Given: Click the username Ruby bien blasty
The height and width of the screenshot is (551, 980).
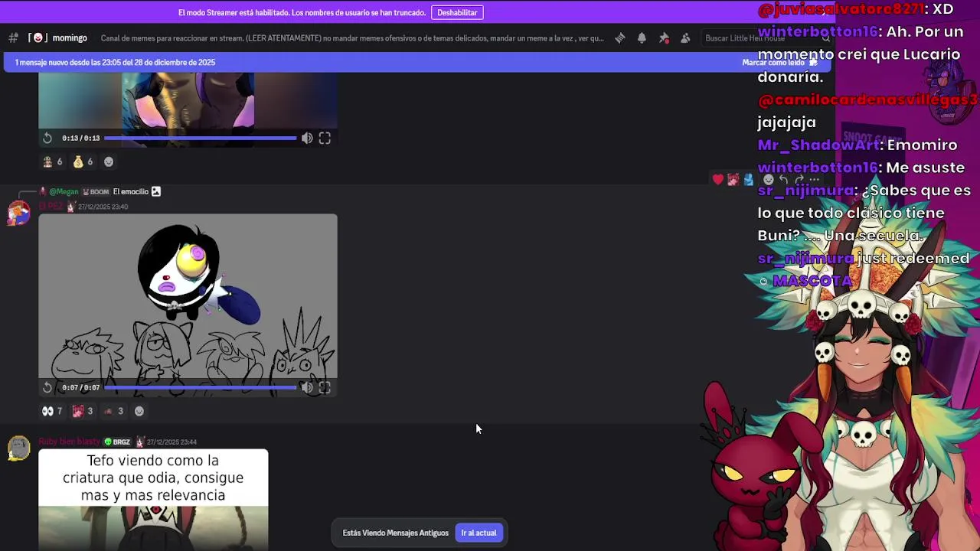Looking at the screenshot, I should (69, 442).
